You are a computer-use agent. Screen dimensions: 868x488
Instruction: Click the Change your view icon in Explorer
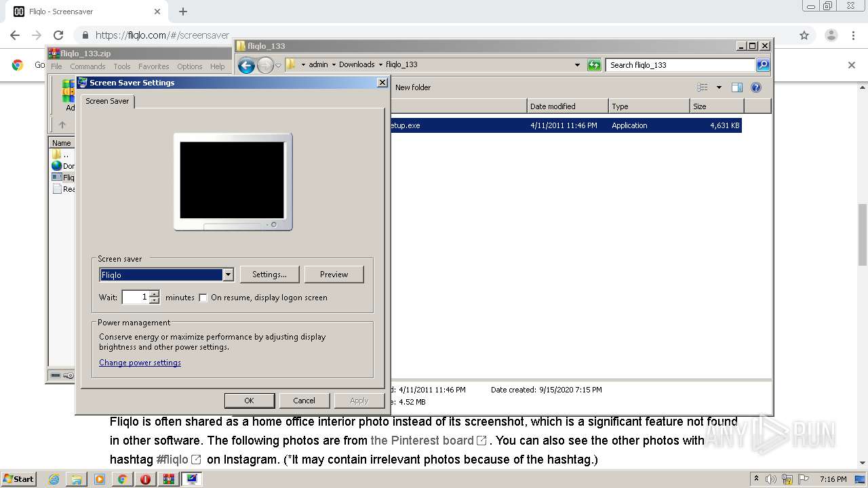click(x=703, y=87)
